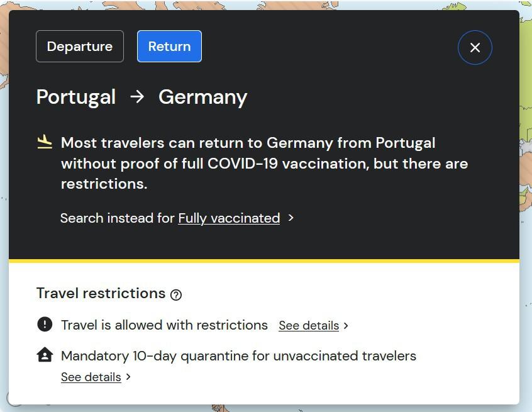Close the travel restrictions dialog
This screenshot has height=412, width=532.
pos(475,48)
